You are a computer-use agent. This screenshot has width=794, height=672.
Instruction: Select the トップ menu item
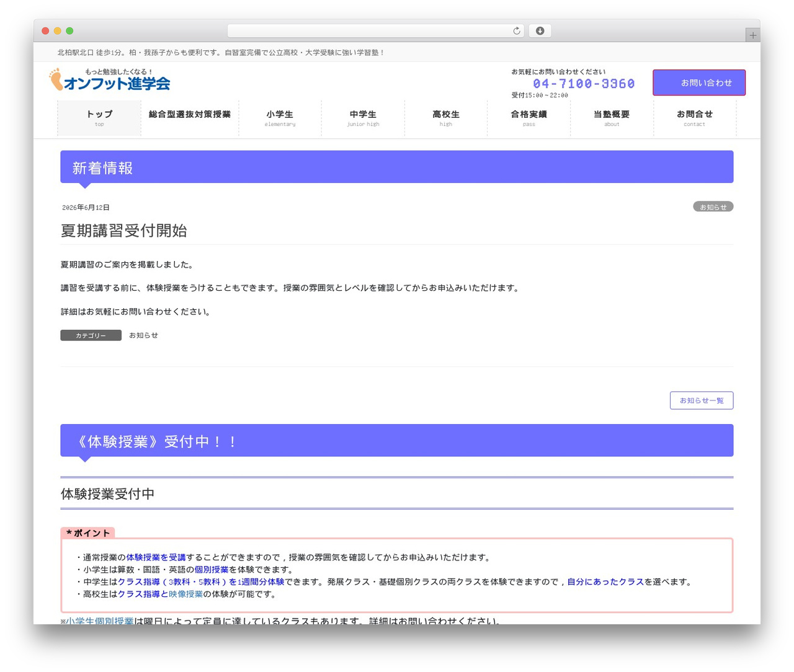click(x=99, y=118)
